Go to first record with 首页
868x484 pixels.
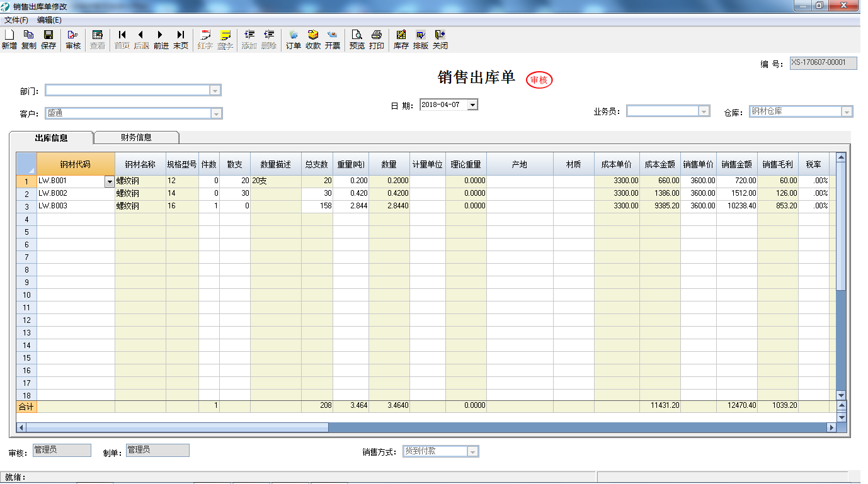pyautogui.click(x=122, y=40)
